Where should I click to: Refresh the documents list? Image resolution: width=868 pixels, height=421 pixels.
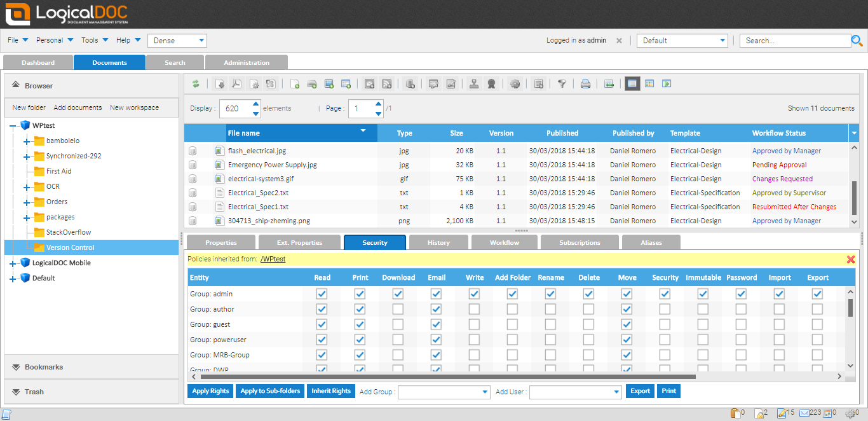(196, 83)
